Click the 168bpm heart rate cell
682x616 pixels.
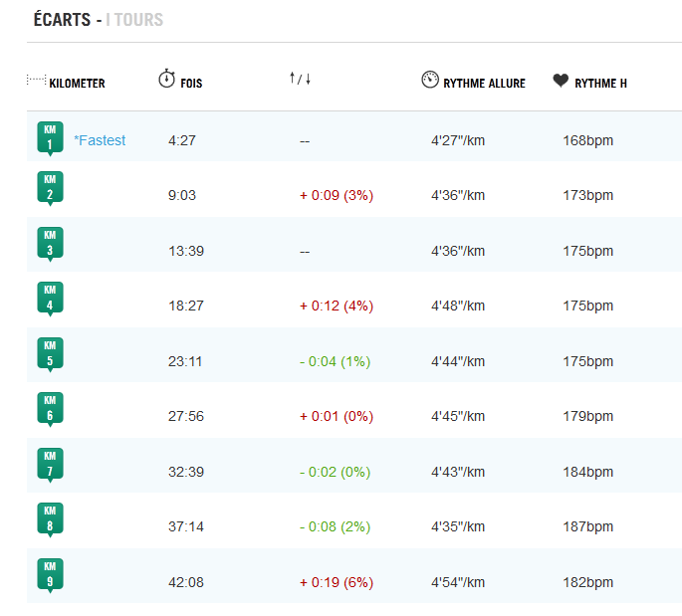pyautogui.click(x=588, y=140)
